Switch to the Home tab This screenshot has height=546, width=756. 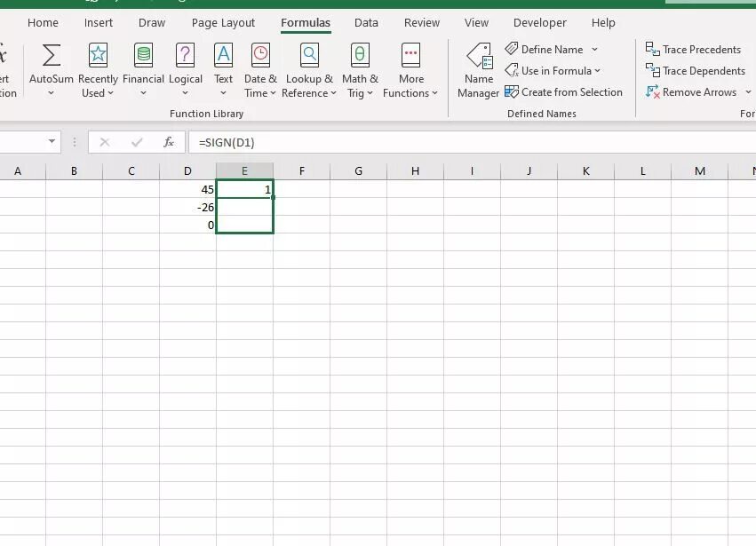tap(43, 23)
